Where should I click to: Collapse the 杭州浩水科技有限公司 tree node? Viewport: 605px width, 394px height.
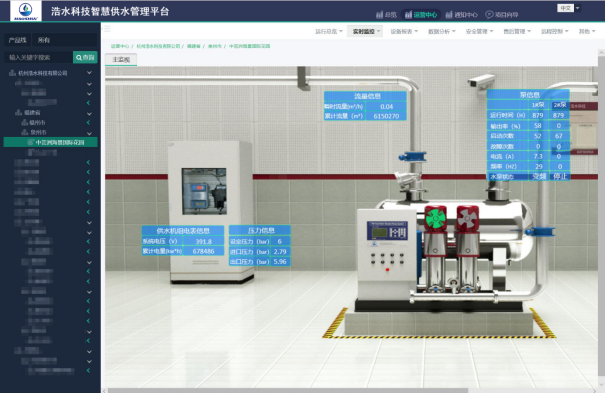[90, 73]
